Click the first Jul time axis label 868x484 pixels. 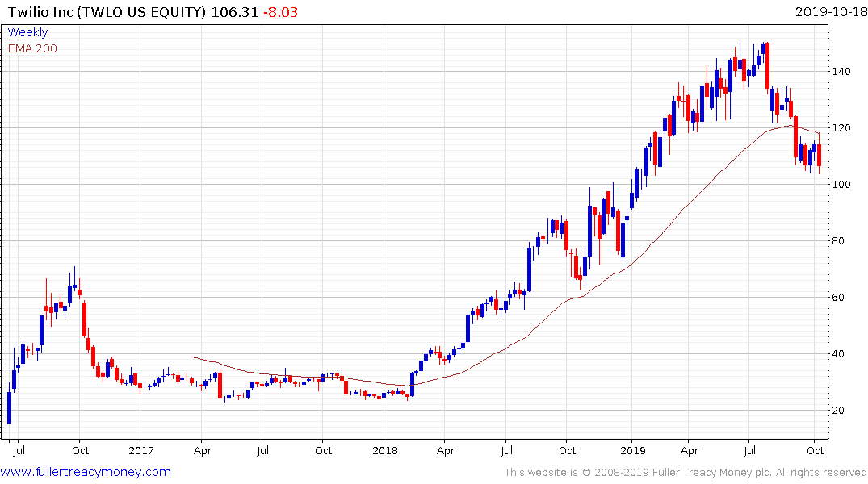click(x=19, y=450)
